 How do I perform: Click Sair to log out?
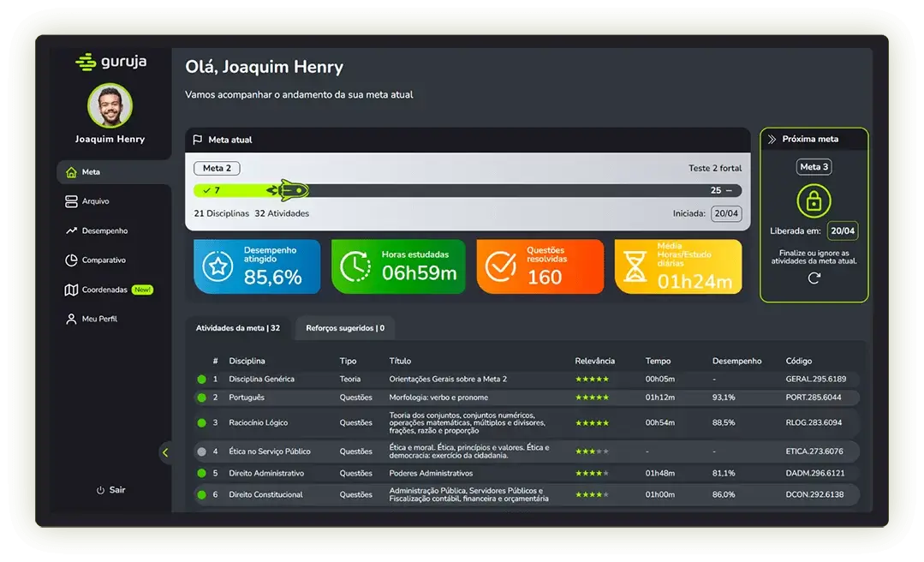110,490
